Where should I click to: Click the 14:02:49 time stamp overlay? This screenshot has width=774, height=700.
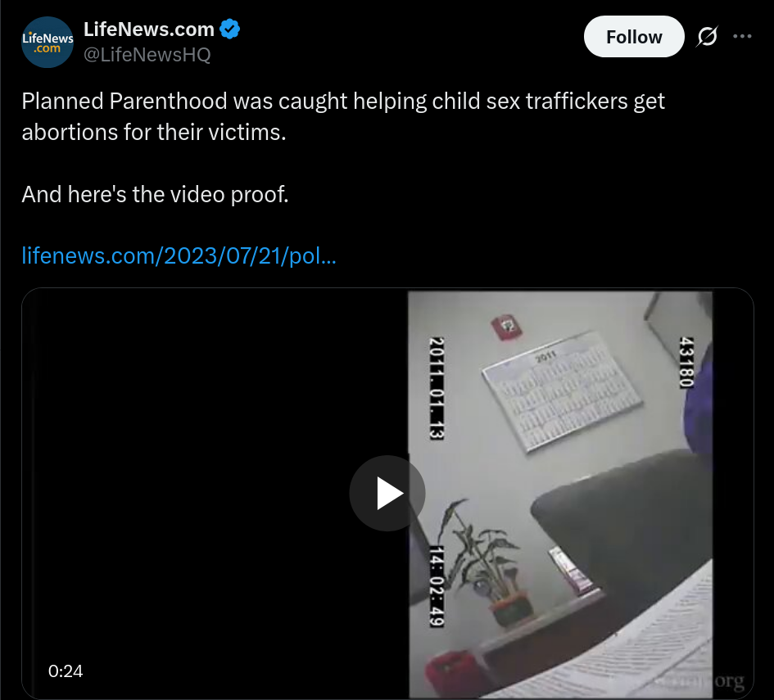click(x=437, y=586)
